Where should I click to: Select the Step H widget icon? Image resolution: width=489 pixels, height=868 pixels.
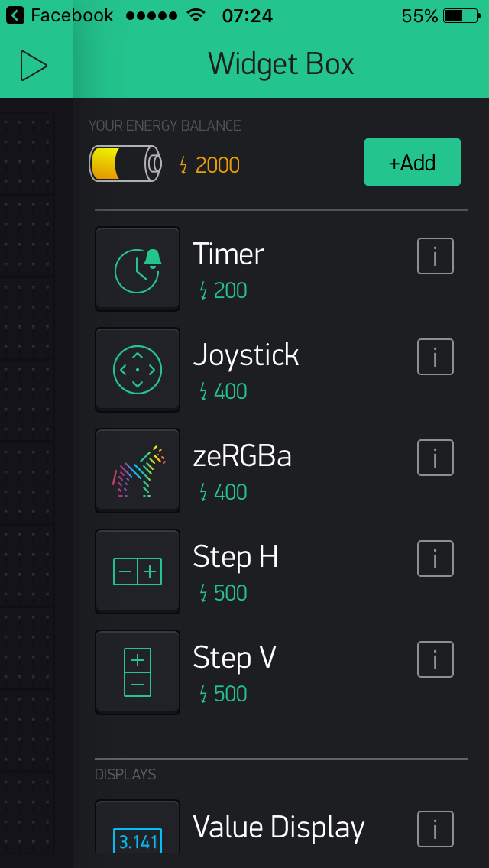(138, 571)
